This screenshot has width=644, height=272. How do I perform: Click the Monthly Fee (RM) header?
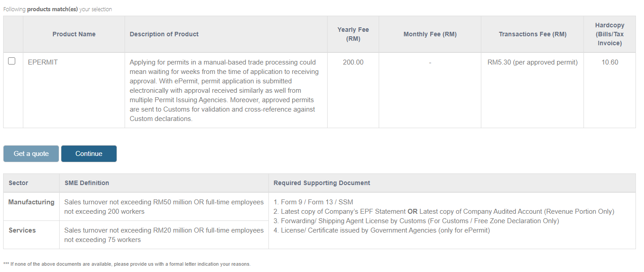430,34
